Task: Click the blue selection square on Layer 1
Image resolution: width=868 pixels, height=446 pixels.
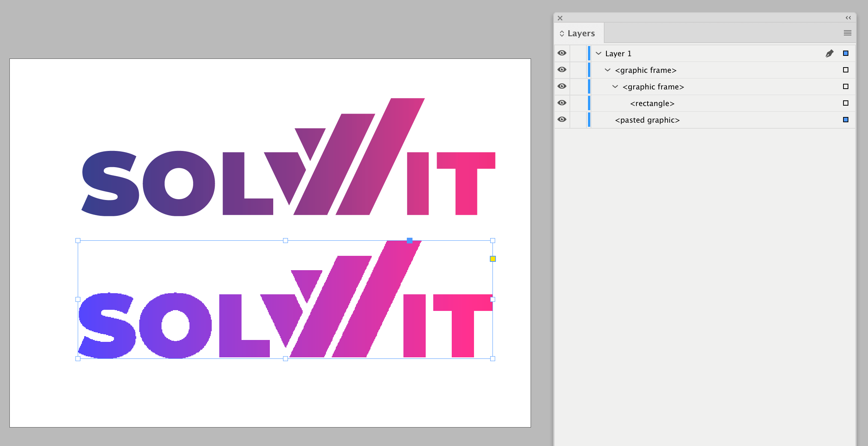Action: point(845,53)
